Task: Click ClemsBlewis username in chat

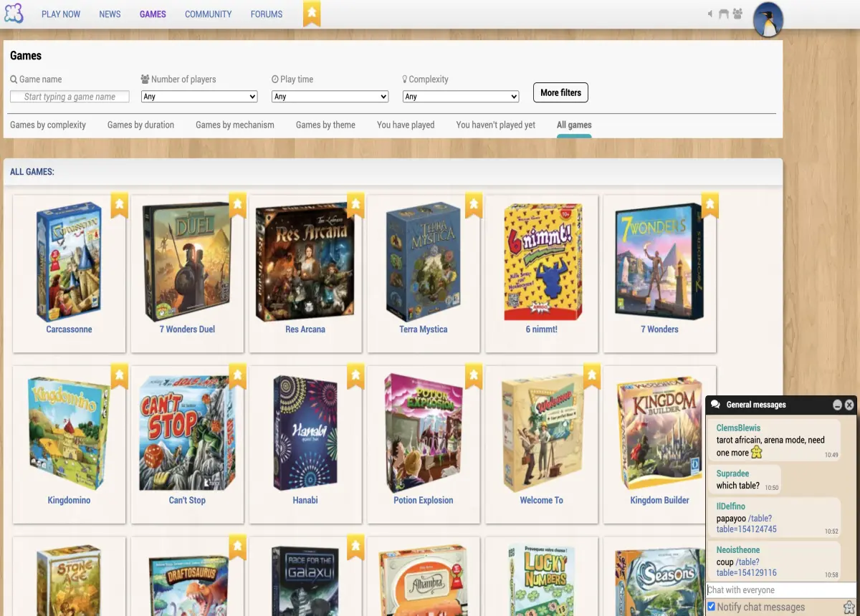Action: point(738,428)
